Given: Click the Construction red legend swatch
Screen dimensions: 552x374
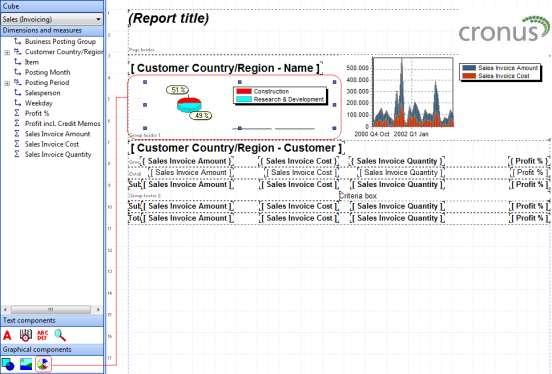Looking at the screenshot, I should coord(244,91).
